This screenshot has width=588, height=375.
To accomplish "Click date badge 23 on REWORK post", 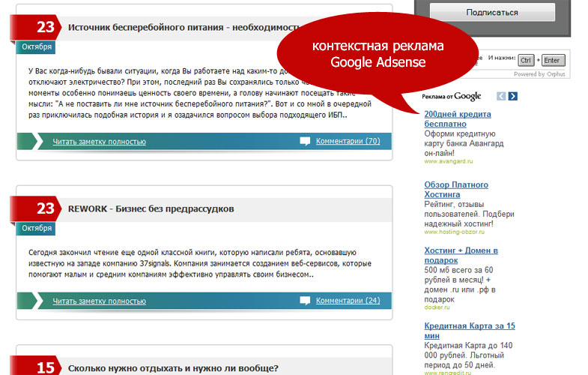I will click(37, 208).
